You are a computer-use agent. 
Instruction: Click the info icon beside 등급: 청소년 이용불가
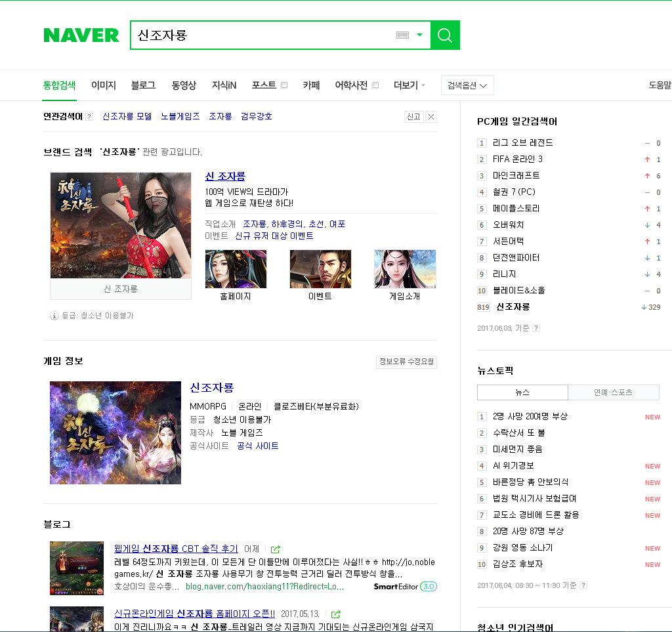pyautogui.click(x=54, y=316)
